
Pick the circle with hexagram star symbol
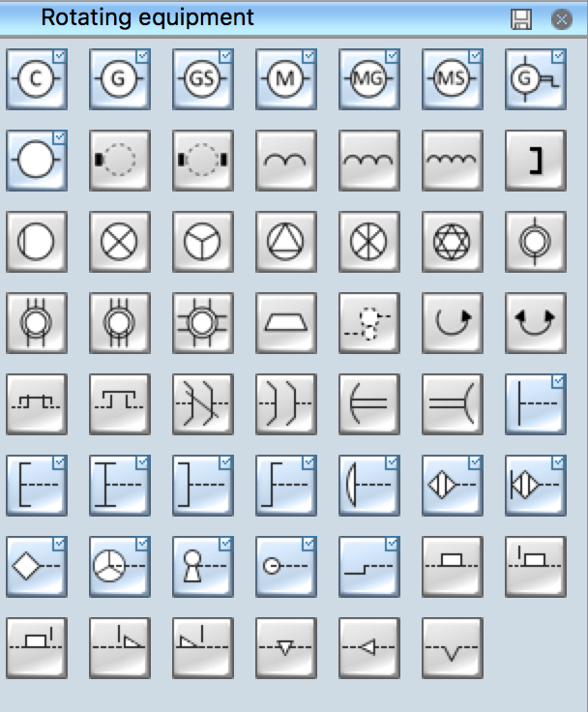pyautogui.click(x=453, y=242)
